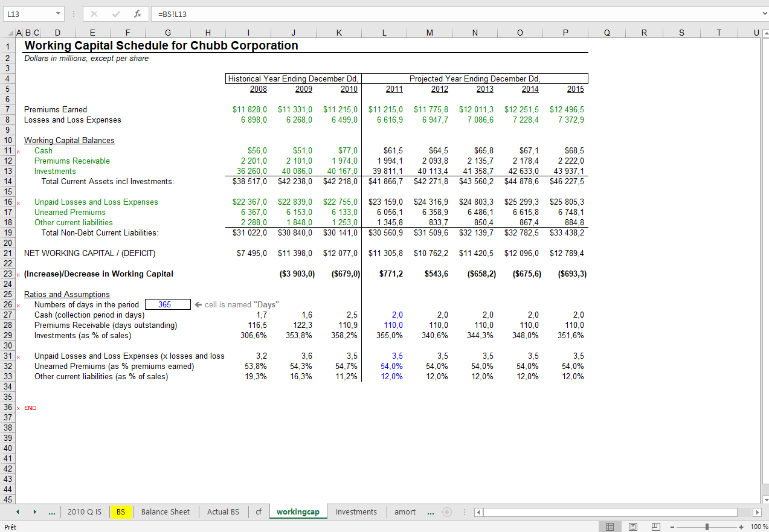
Task: Click the zoom slider handle
Action: tap(707, 527)
